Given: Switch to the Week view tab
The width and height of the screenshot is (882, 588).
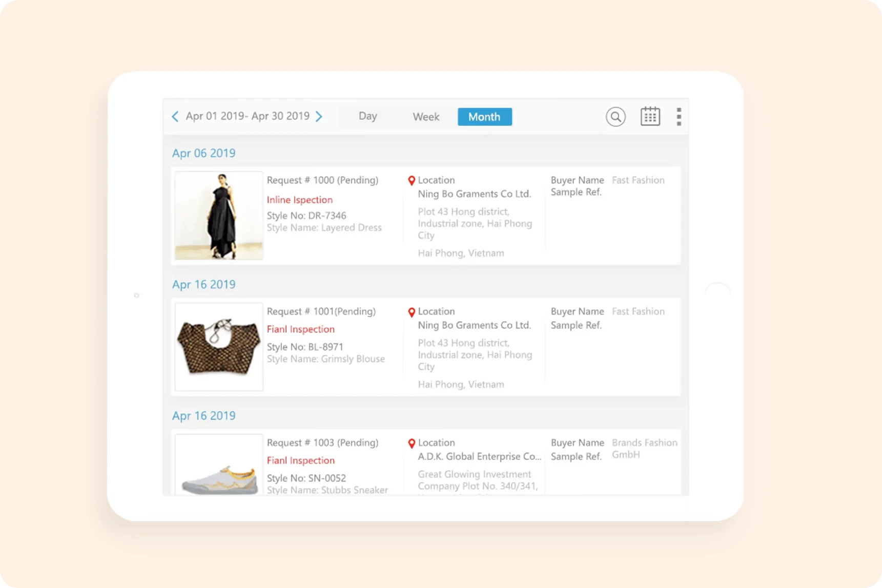Looking at the screenshot, I should [426, 117].
